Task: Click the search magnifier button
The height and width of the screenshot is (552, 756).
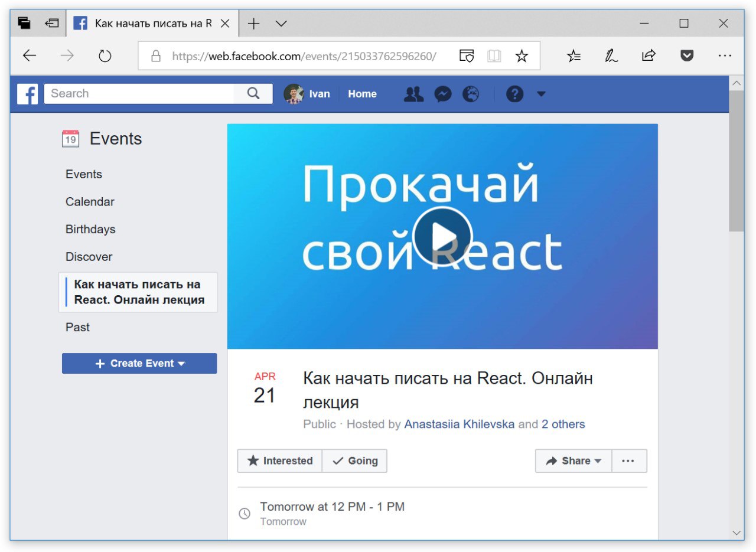Action: click(x=253, y=93)
